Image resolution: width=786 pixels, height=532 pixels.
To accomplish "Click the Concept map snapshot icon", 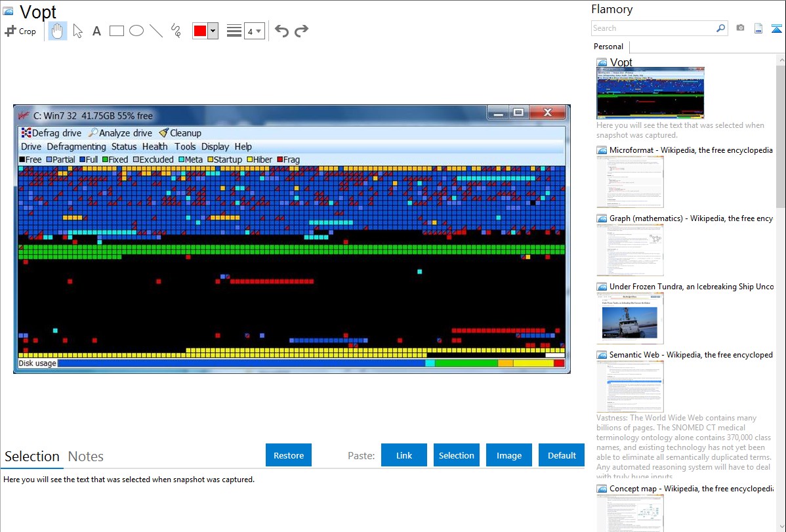I will tap(602, 489).
